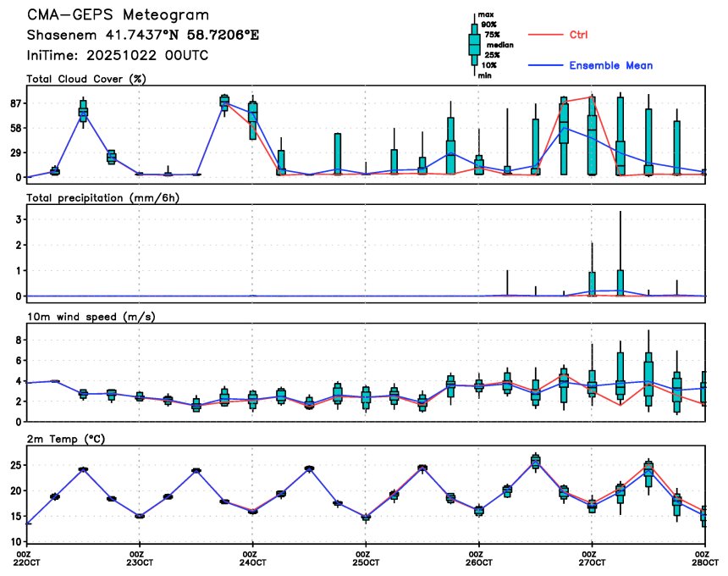This screenshot has width=728, height=576.
Task: Click the 00Z 24OCT time axis label
Action: pos(253,558)
